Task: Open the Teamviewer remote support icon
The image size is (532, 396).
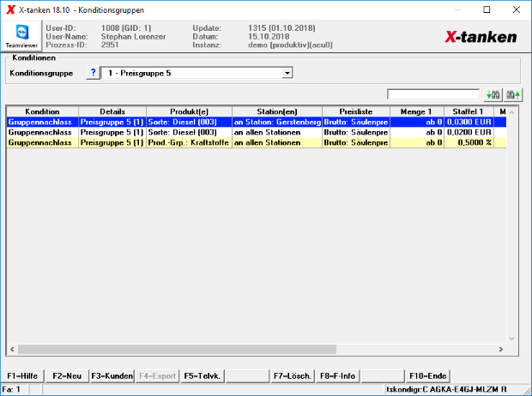Action: coord(21,36)
